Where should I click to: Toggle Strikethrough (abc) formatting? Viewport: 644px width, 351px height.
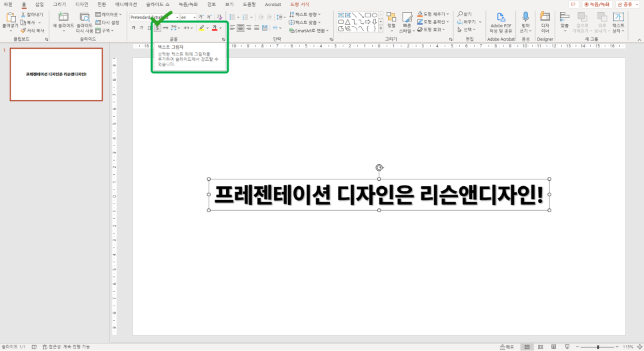(x=165, y=28)
